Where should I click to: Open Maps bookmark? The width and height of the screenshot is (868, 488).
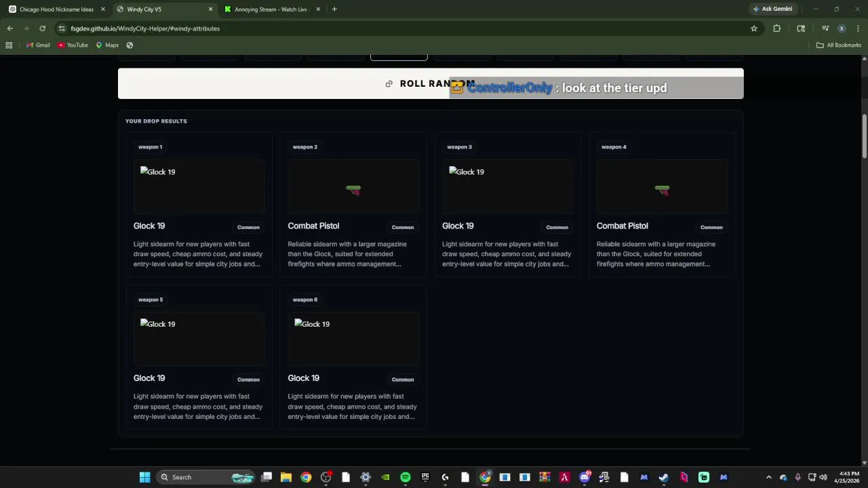(107, 45)
